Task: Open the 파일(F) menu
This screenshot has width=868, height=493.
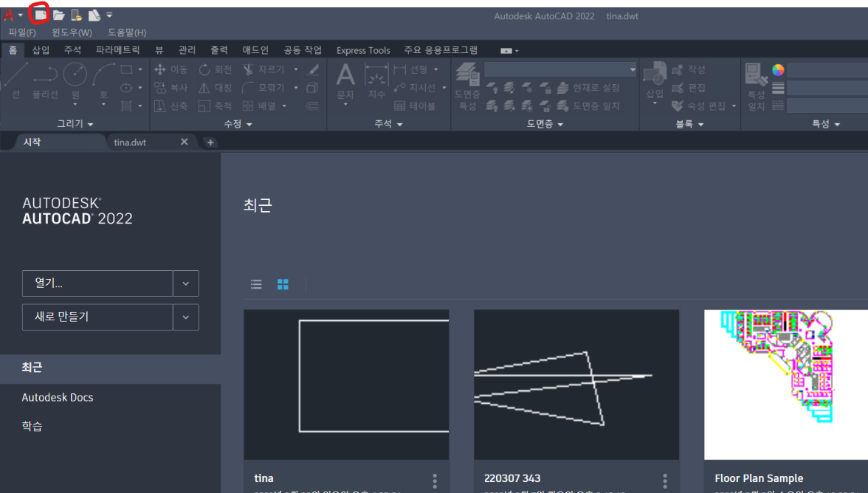Action: pyautogui.click(x=22, y=32)
